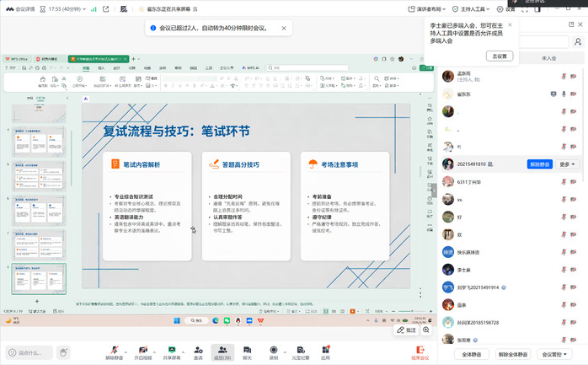This screenshot has width=588, height=365.
Task: Turn on camera with 开启视频 button
Action: pos(143,349)
